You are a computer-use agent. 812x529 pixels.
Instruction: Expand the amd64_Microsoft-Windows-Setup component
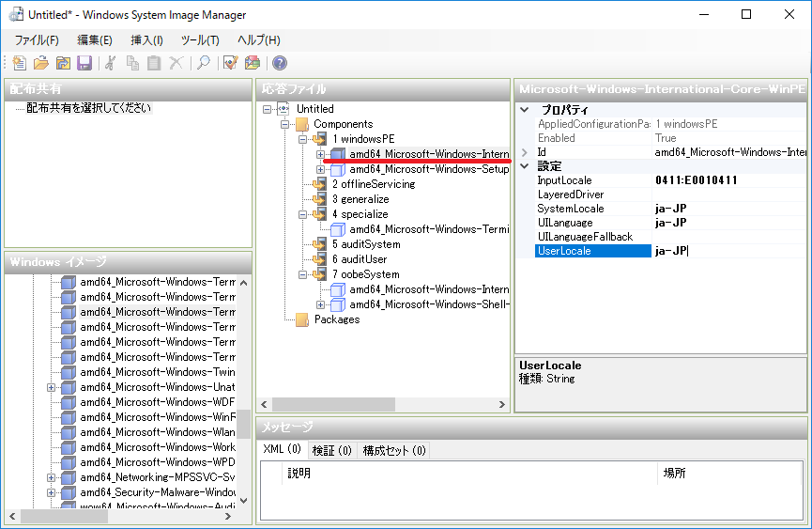coord(320,169)
